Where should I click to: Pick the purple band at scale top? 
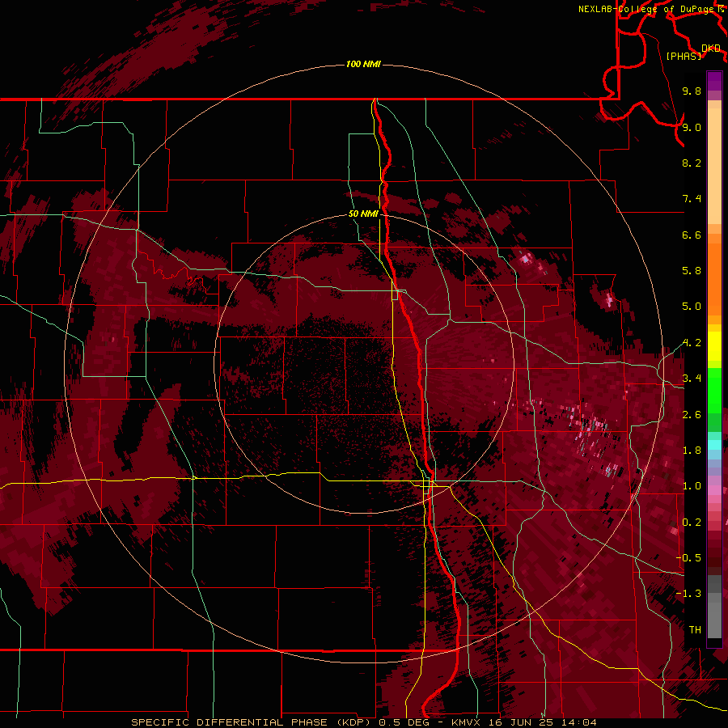click(x=714, y=81)
